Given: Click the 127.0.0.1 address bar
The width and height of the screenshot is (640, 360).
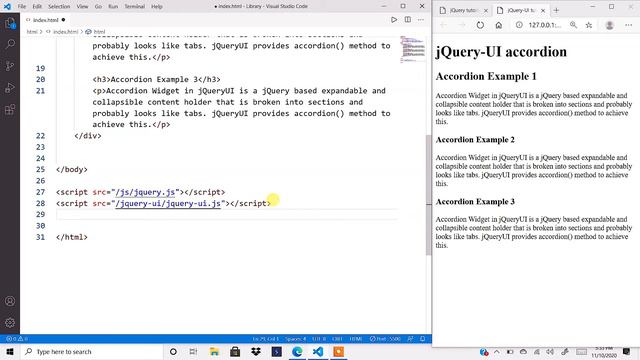Looking at the screenshot, I should (545, 25).
